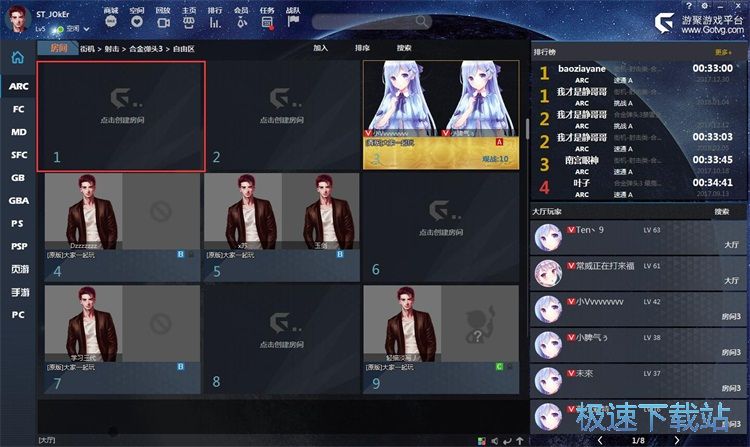Click the 射击 breadcrumb link

111,49
